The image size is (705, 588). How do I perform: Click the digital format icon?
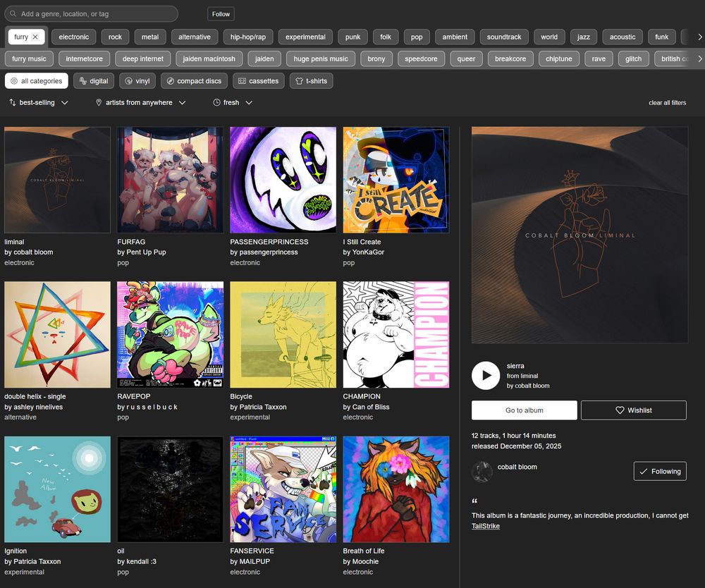coord(82,81)
